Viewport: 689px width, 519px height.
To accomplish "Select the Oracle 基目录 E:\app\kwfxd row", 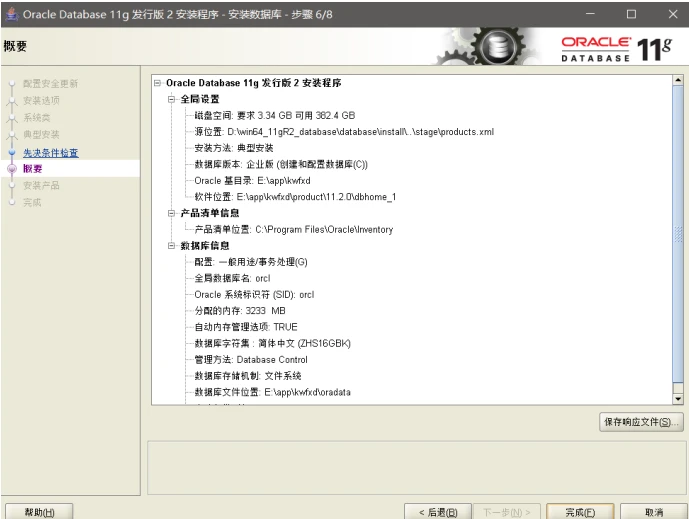I will pyautogui.click(x=252, y=181).
